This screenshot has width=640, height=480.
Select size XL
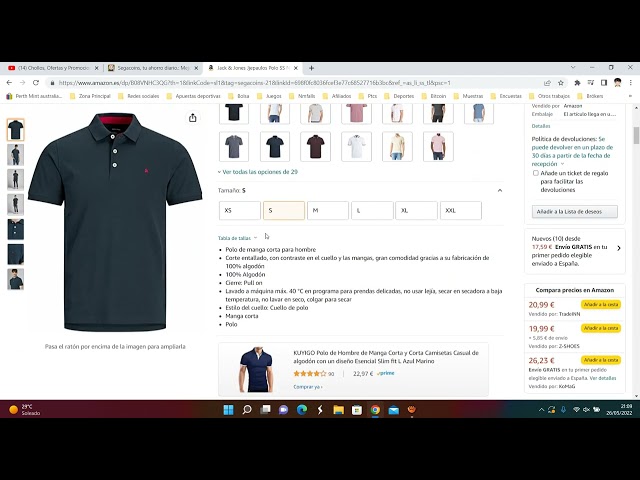416,211
